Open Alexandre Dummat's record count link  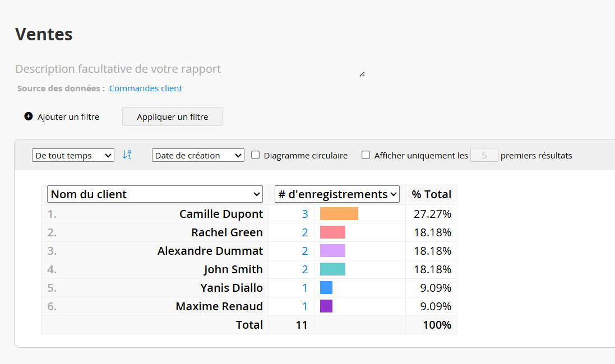tap(305, 251)
